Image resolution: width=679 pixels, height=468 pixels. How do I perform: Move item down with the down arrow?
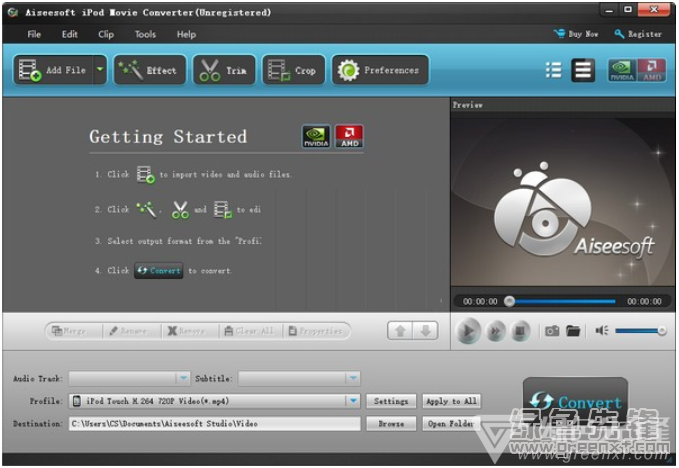[425, 331]
